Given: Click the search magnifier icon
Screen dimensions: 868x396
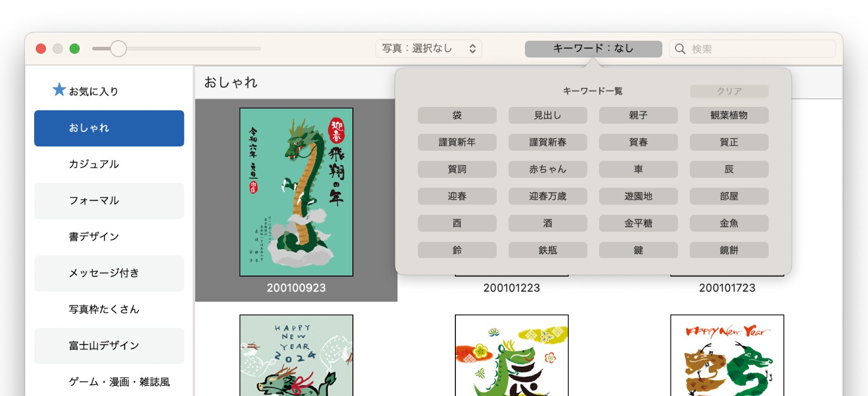Looking at the screenshot, I should 680,49.
